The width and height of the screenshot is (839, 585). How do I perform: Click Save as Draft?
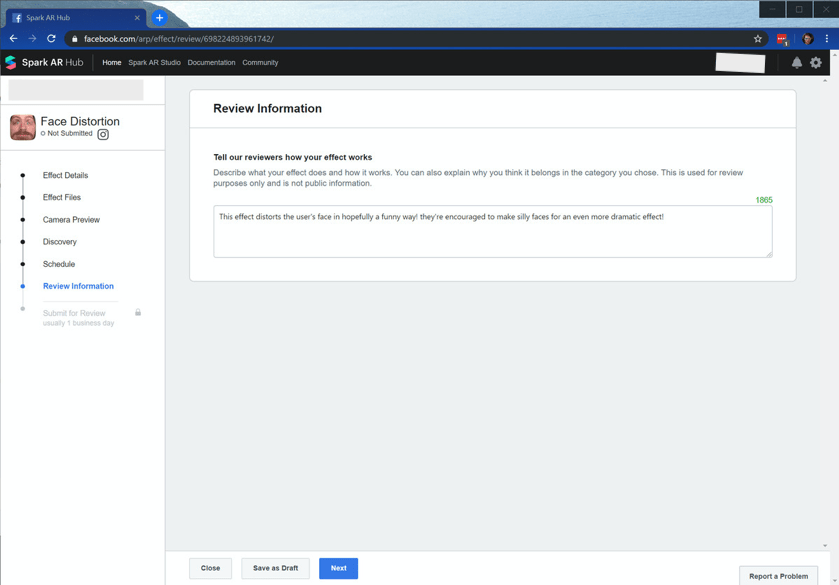pyautogui.click(x=275, y=568)
